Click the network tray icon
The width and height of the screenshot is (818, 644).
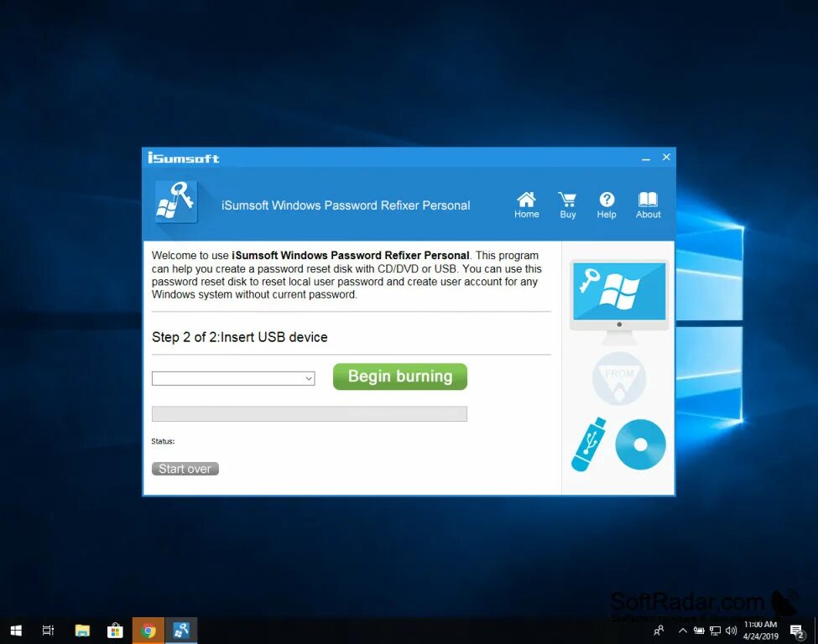point(716,631)
